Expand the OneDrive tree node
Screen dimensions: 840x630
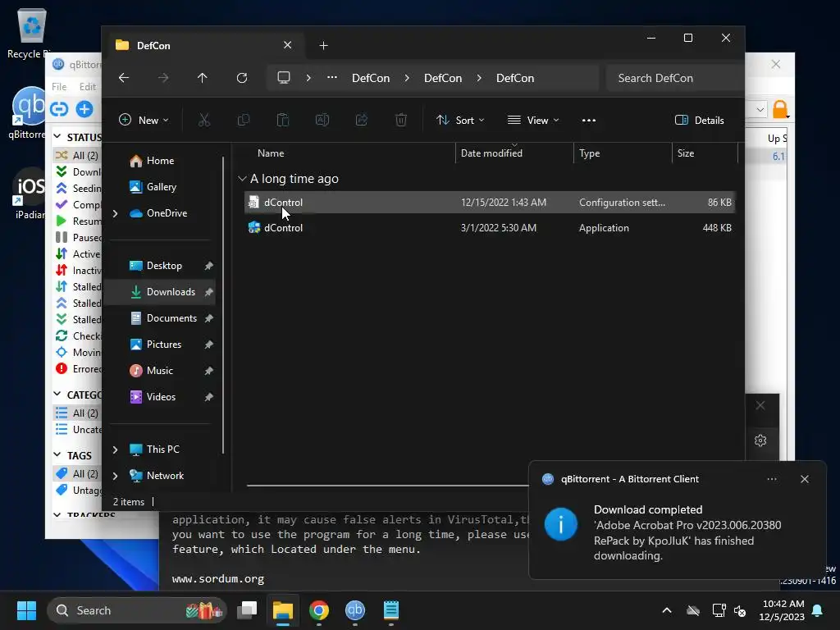[115, 213]
